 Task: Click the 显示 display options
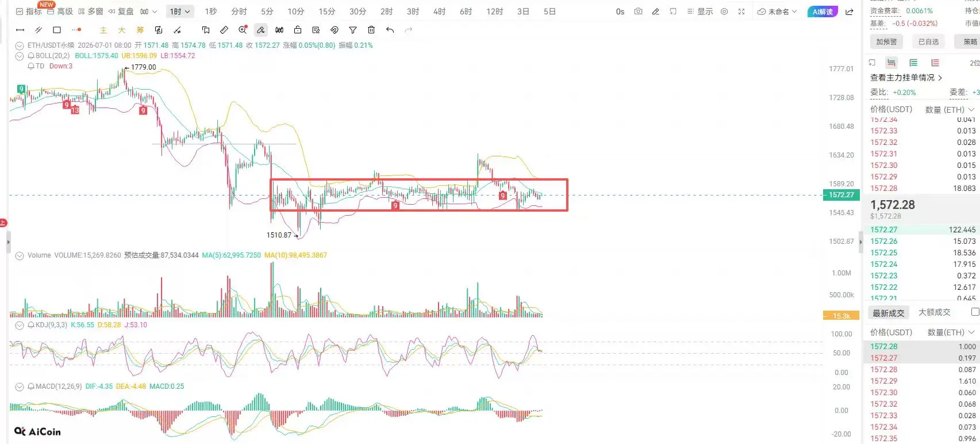[x=700, y=12]
